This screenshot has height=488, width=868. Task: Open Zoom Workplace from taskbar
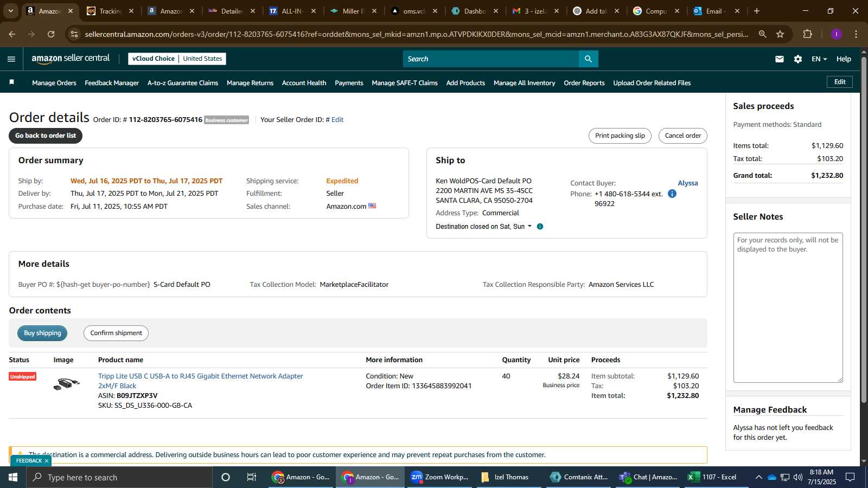tap(440, 477)
